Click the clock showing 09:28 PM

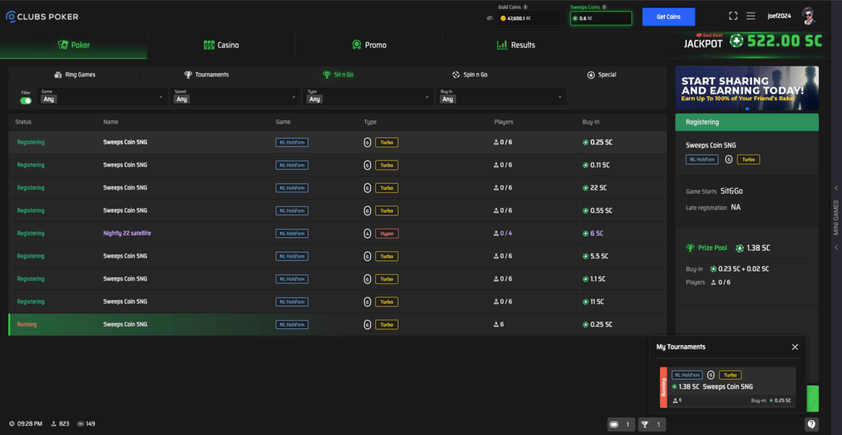point(26,424)
